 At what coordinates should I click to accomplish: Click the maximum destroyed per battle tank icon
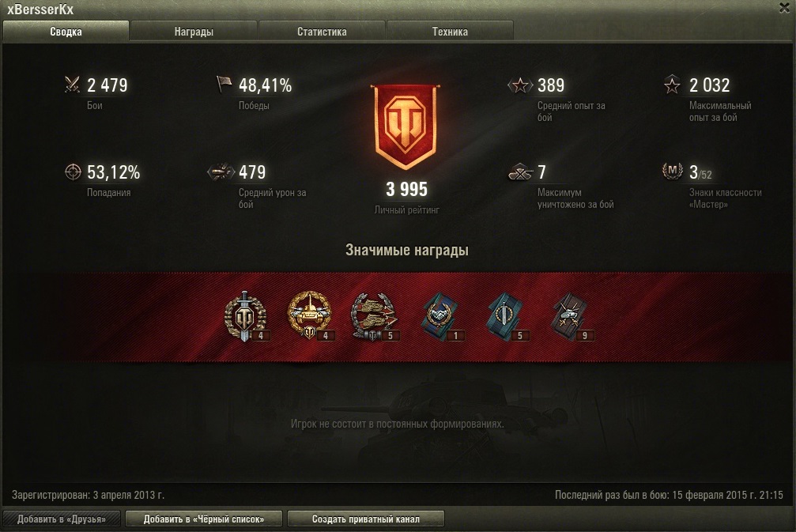(520, 172)
